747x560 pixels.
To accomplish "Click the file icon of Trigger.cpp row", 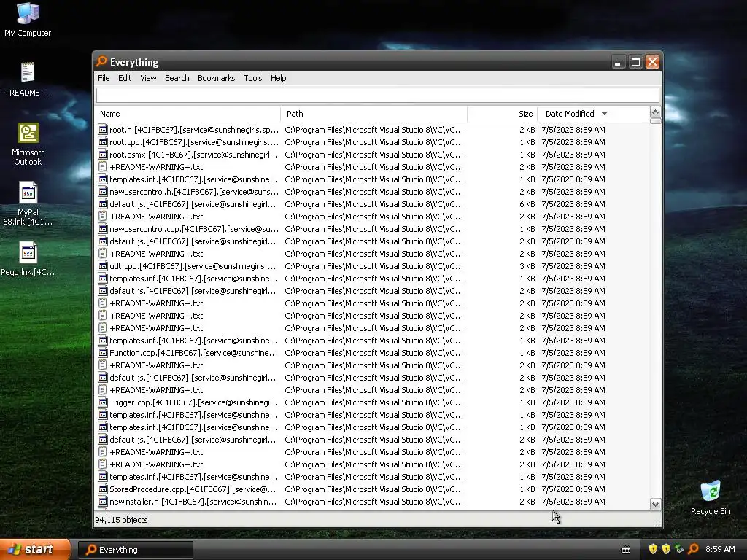I will tap(102, 402).
